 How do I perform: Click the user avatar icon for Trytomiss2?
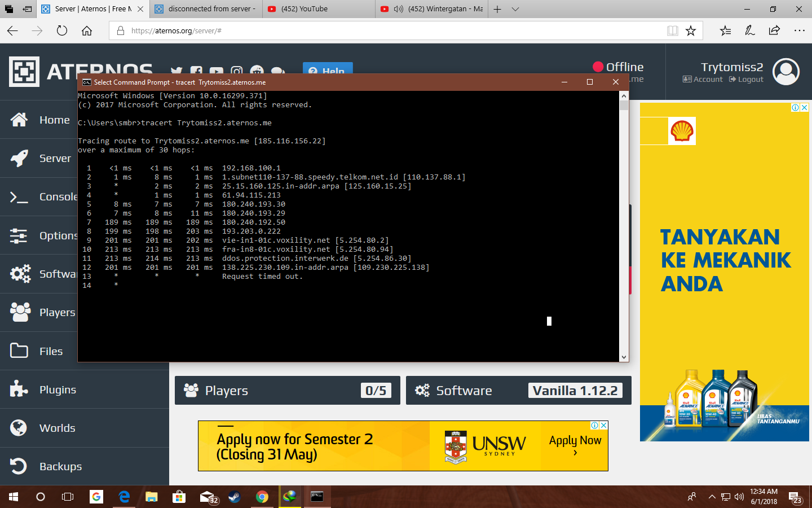click(786, 72)
